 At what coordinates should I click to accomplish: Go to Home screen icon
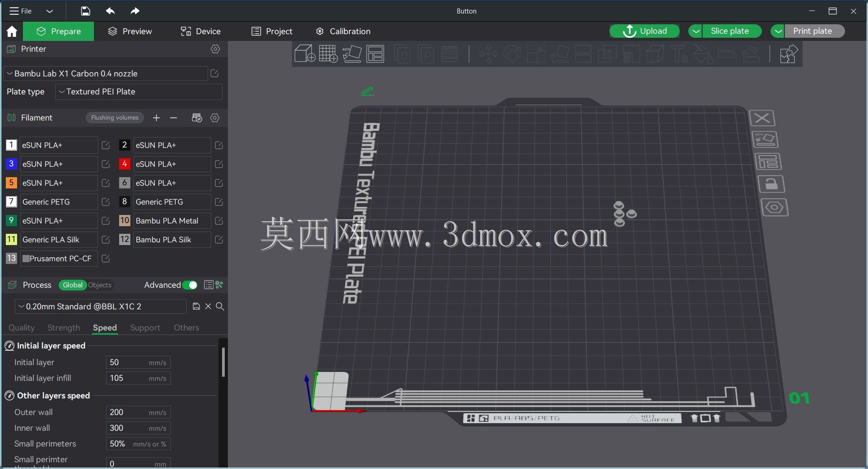pos(12,31)
